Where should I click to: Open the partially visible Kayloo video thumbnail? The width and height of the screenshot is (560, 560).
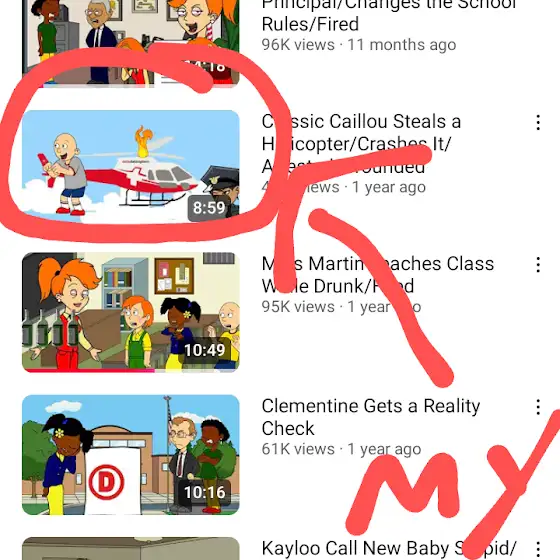[131, 549]
